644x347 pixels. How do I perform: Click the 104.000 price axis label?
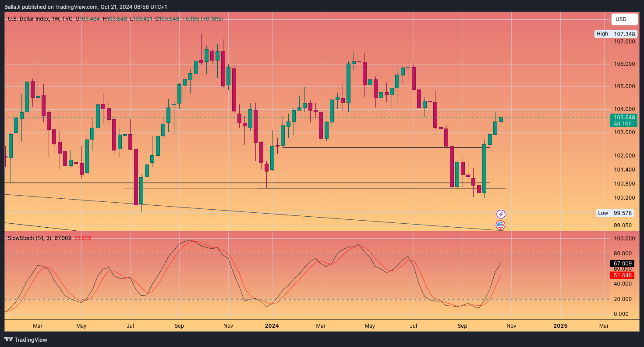[624, 109]
